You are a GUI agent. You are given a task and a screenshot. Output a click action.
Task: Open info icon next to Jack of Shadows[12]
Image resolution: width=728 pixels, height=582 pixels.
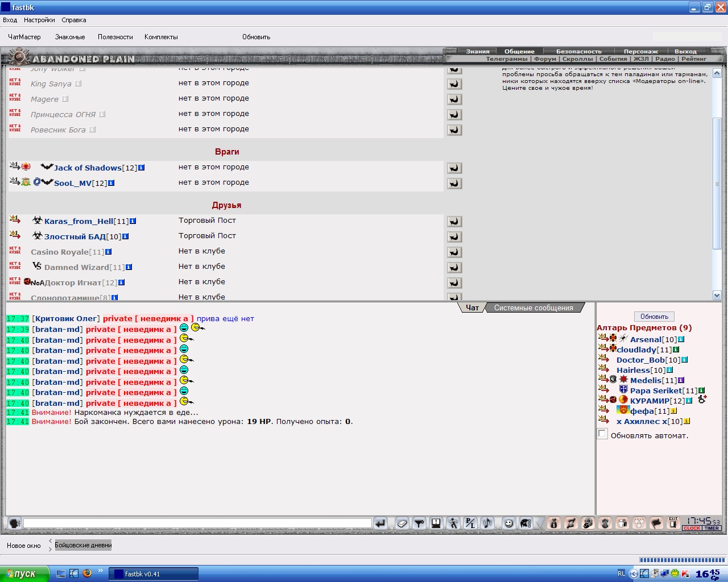[x=142, y=168]
